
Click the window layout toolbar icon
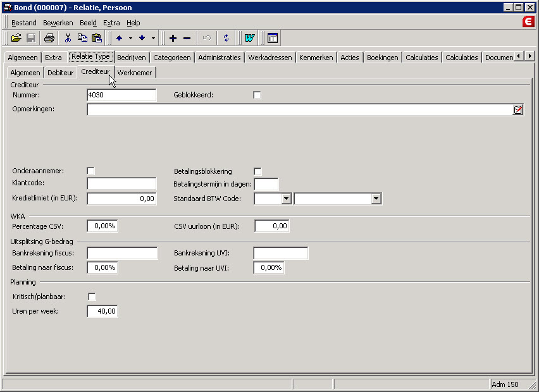coord(273,38)
